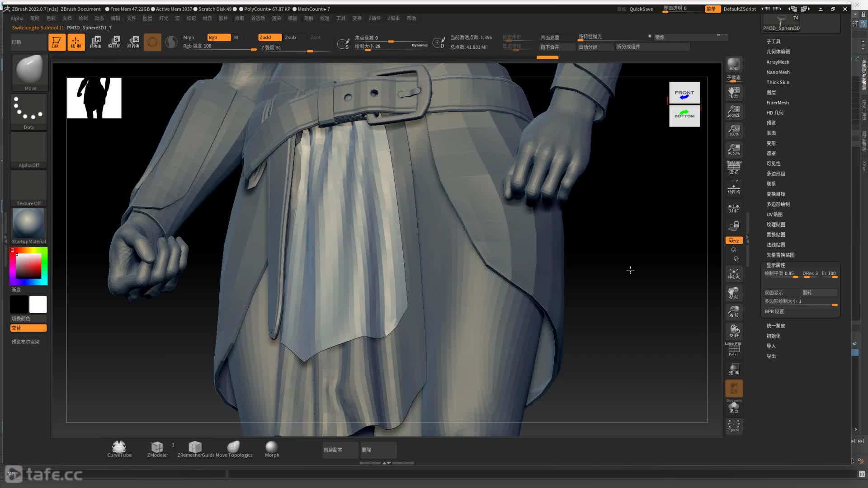The height and width of the screenshot is (488, 868).
Task: Open the StartupMaterial picker
Action: coord(29,226)
